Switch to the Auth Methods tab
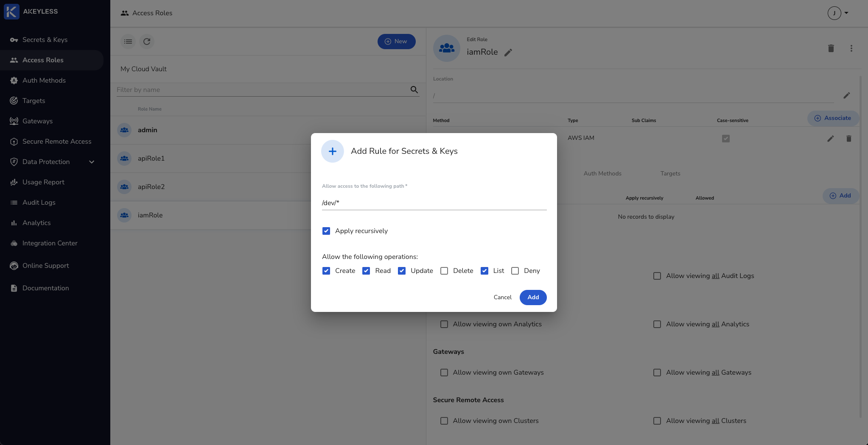This screenshot has height=445, width=868. [x=602, y=173]
